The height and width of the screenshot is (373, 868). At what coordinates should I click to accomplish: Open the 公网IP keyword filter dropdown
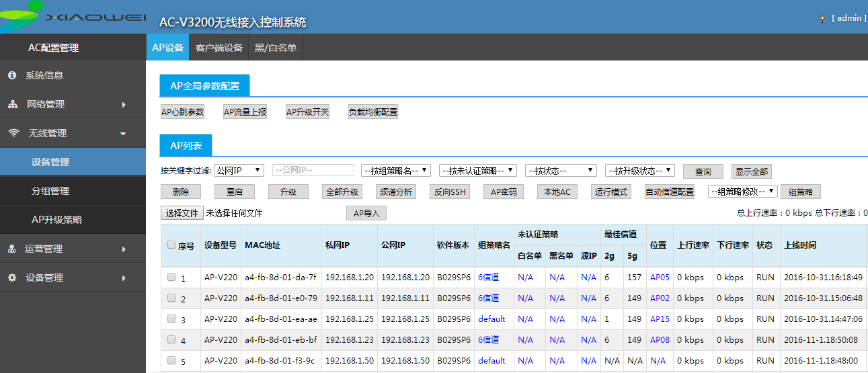tap(239, 171)
